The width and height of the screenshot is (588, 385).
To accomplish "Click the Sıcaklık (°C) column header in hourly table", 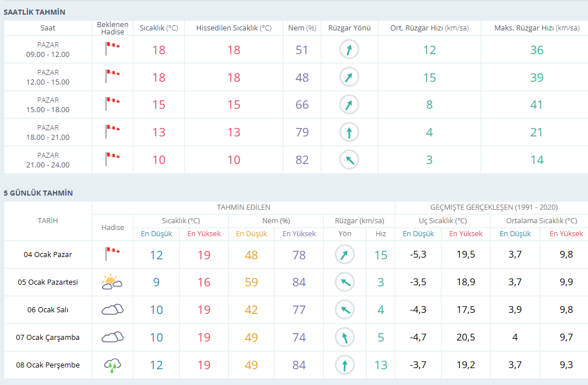I will click(159, 28).
